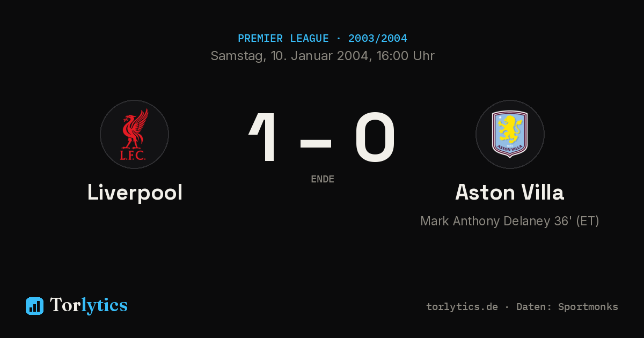This screenshot has width=644, height=338.
Task: Click the dash between the scores
Action: (316, 143)
